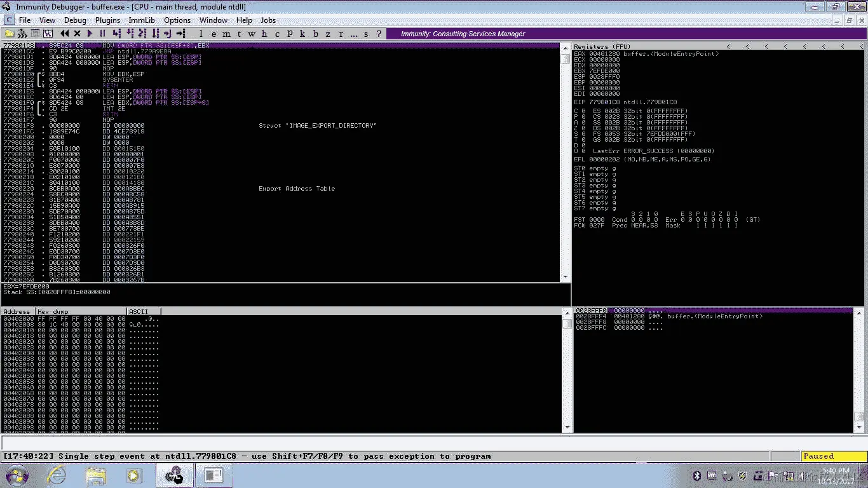Click the Hex dump column header

coord(80,311)
